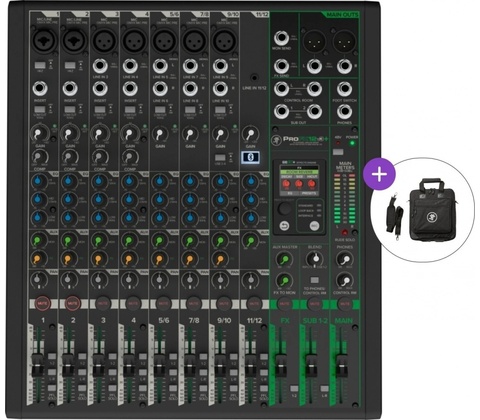
Task: Click channel 9/10 PAN knob
Action: click(220, 279)
